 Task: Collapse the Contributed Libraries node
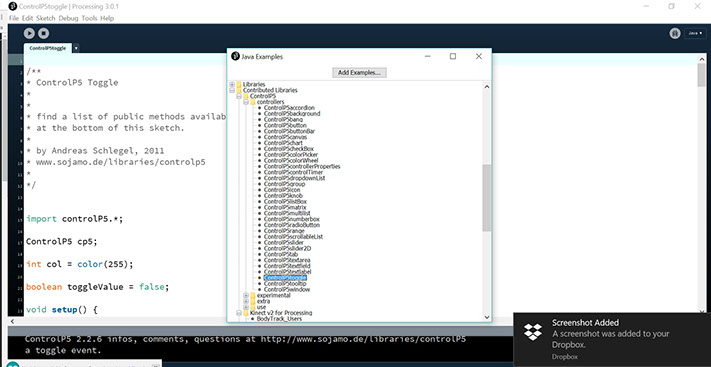click(232, 90)
